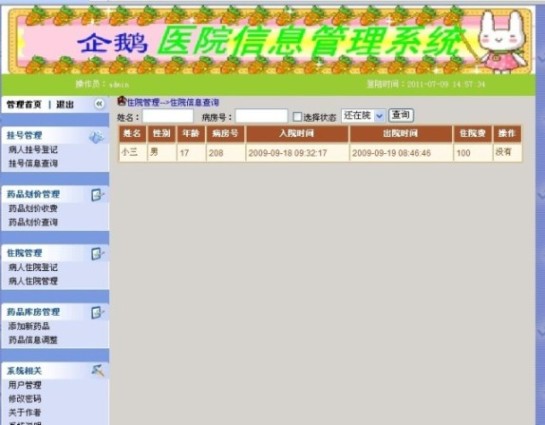The image size is (545, 425).
Task: Focus the 病房号 input field
Action: (261, 116)
